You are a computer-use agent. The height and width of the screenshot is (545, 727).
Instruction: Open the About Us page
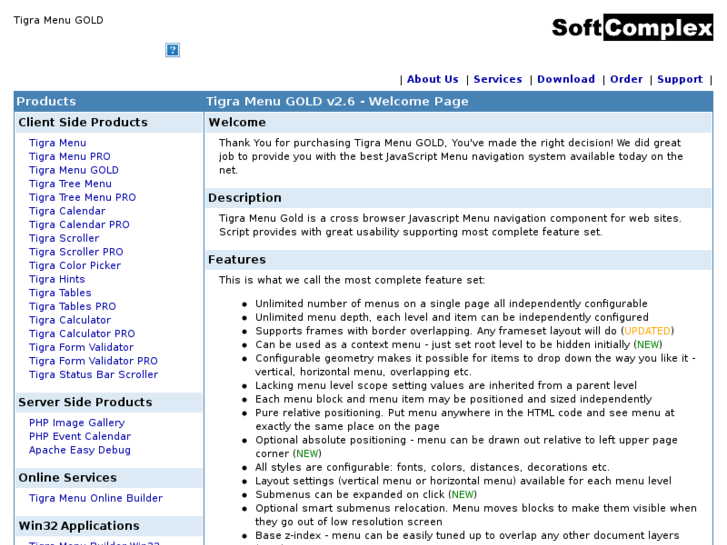433,79
